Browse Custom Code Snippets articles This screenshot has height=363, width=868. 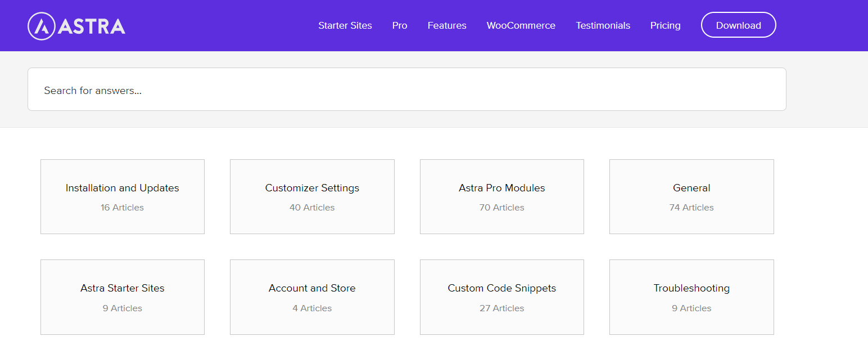[x=502, y=297]
